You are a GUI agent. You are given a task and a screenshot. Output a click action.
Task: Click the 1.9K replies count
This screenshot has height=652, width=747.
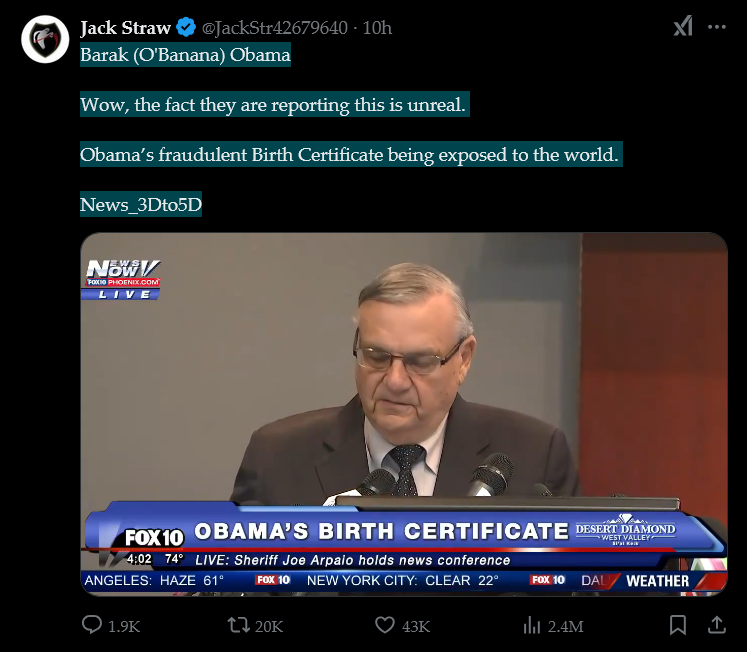click(124, 626)
